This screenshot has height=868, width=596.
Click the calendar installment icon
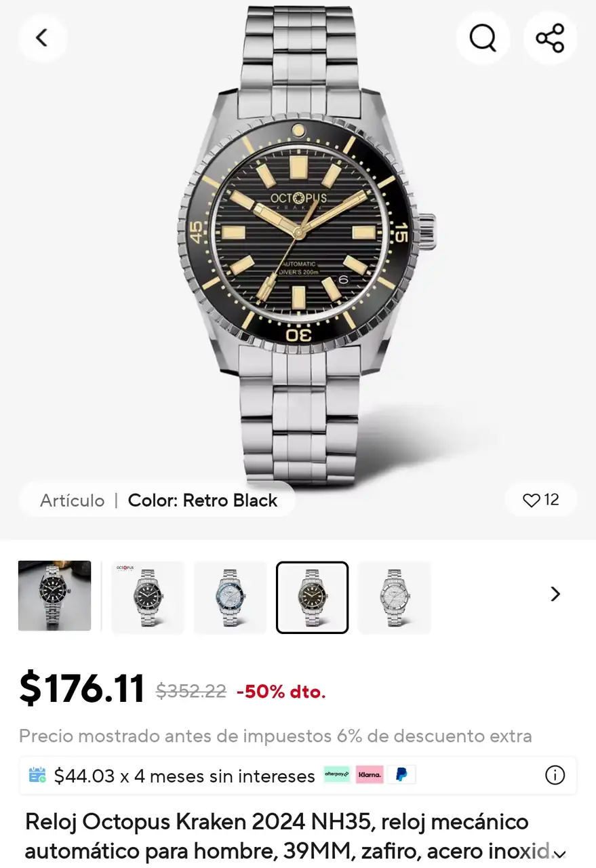pyautogui.click(x=37, y=775)
